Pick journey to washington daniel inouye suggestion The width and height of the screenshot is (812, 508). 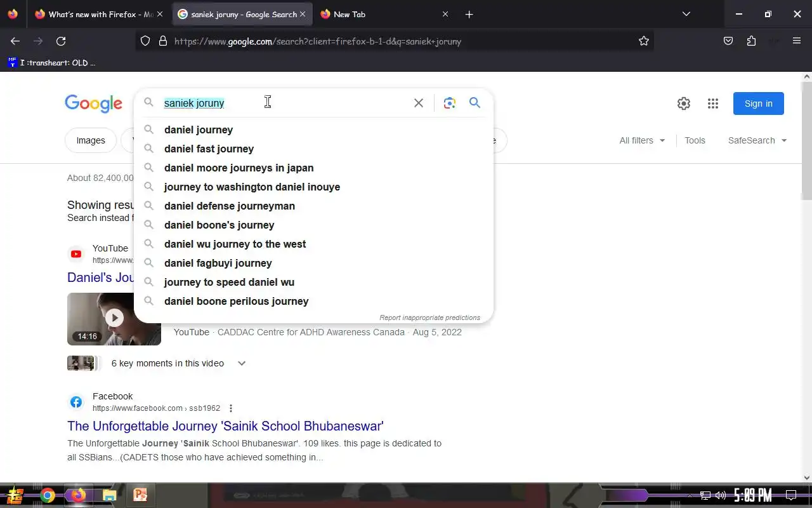tap(313, 187)
